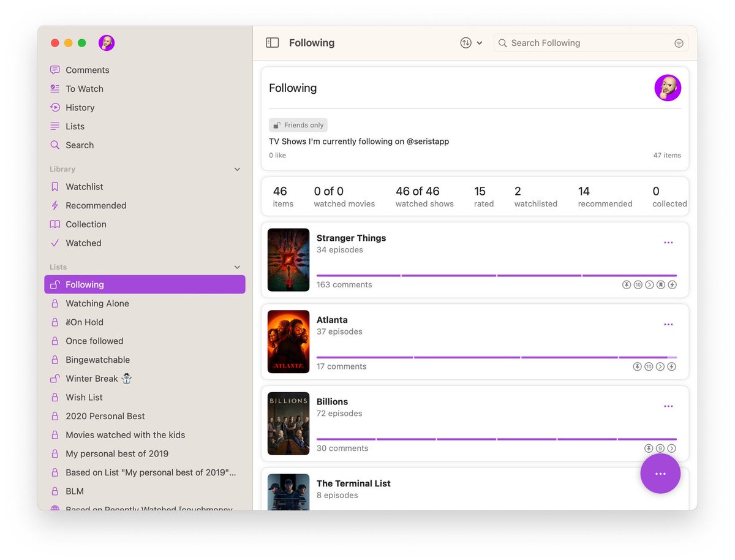Toggle the pin on Atlanta
Screen dimensions: 735x560
637,366
